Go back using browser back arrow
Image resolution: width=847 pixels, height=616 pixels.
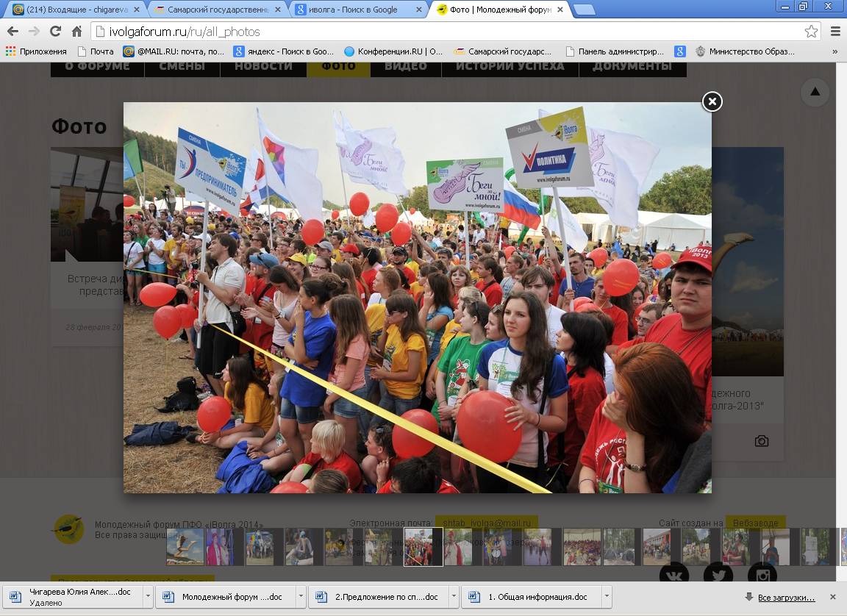pos(13,32)
